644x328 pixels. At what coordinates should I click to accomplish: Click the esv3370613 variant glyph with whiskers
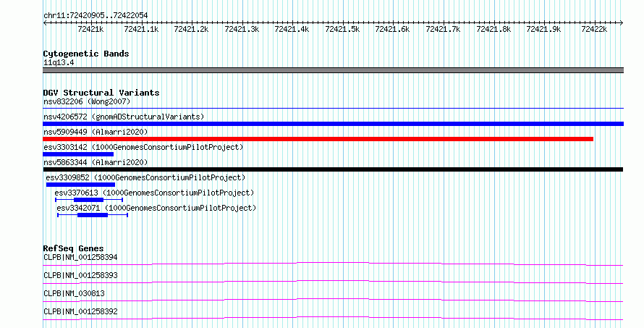[x=89, y=200]
